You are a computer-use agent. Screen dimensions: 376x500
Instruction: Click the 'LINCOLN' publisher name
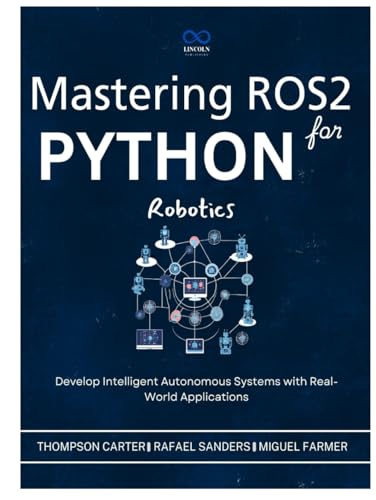pos(197,49)
